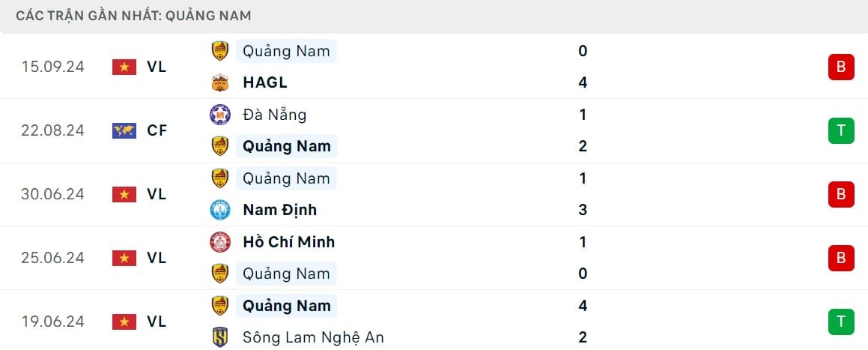Click the Đà Nẵng club crest icon
This screenshot has height=350, width=868.
pos(219,115)
